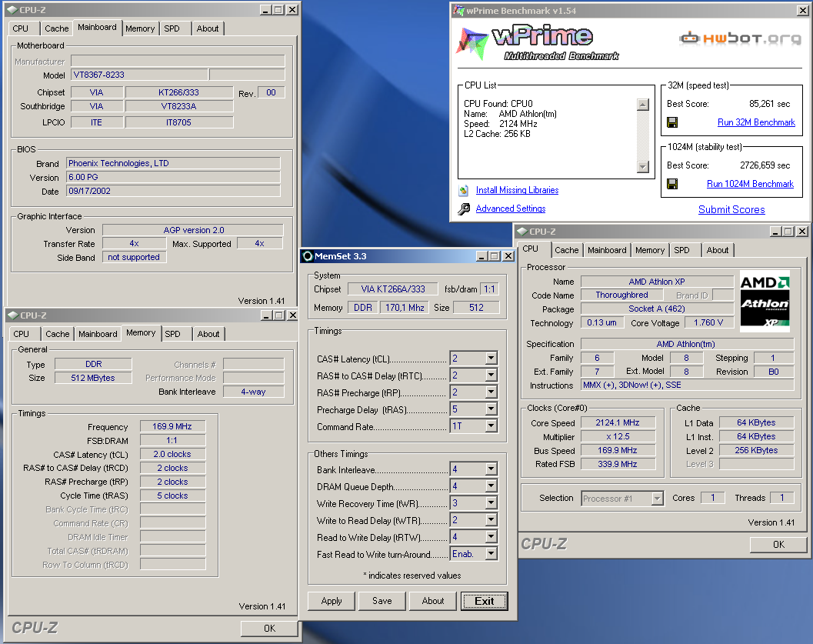Click the Apply button in MemSet
813x644 pixels.
point(332,601)
